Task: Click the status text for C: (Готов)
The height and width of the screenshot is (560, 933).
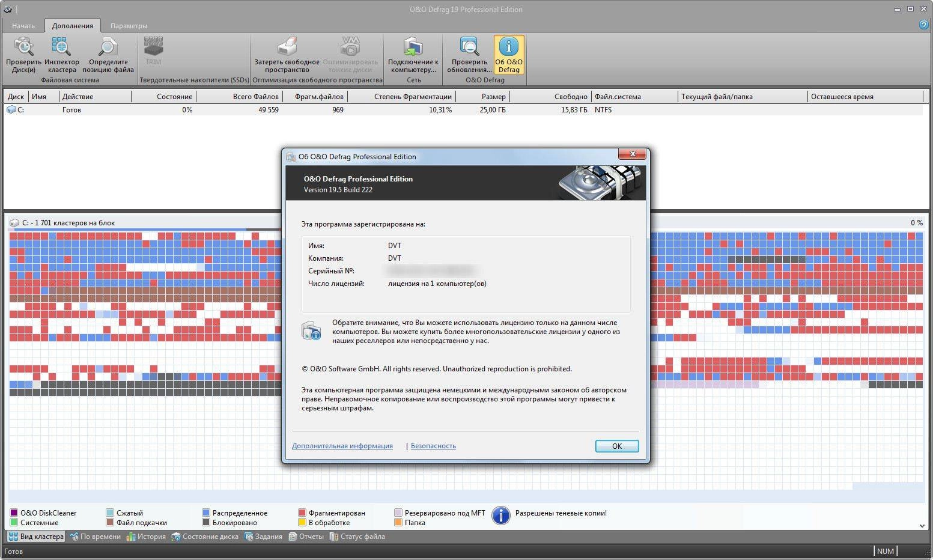Action: (x=71, y=110)
